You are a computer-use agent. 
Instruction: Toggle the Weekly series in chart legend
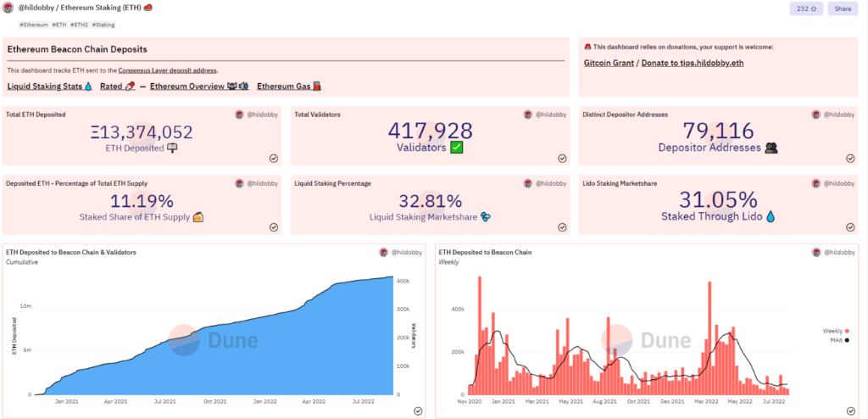835,332
